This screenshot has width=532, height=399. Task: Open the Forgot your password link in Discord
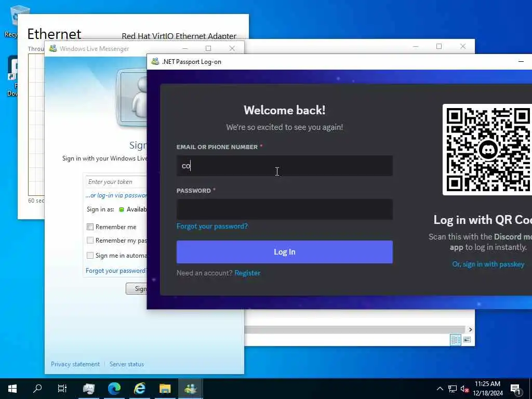[x=212, y=227]
